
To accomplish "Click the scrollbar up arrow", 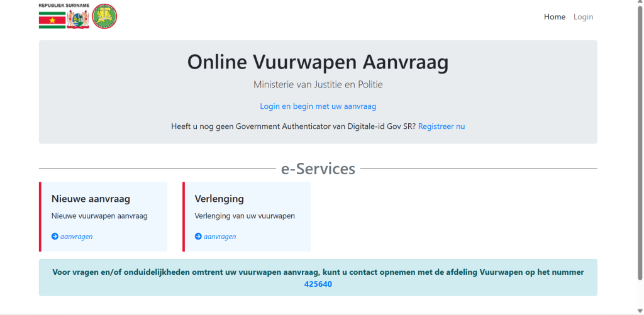I will tap(640, 4).
